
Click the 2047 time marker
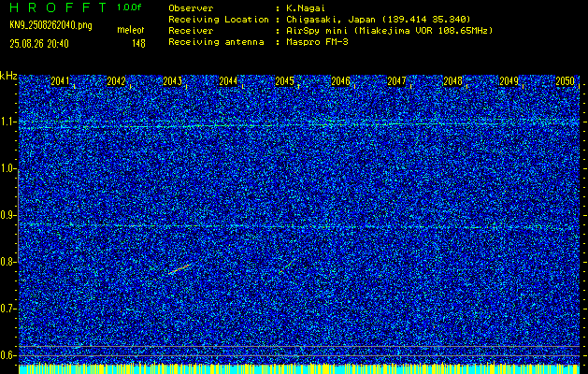pos(396,81)
